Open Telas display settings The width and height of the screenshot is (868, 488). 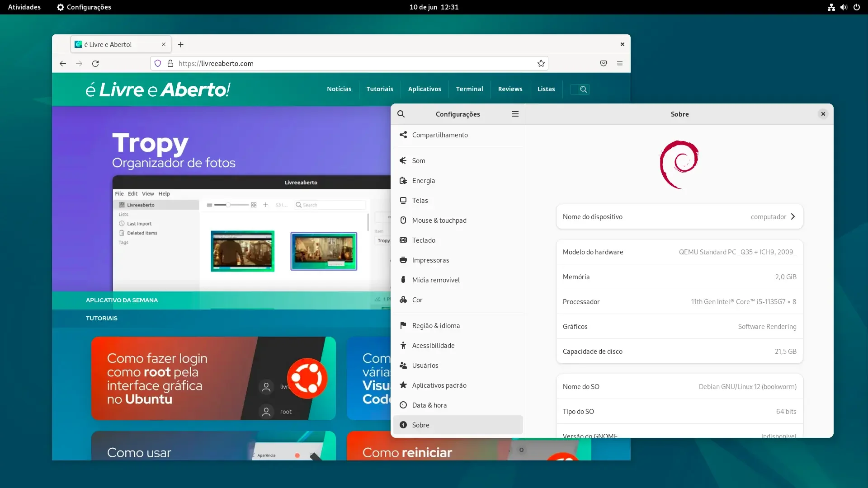coord(458,201)
